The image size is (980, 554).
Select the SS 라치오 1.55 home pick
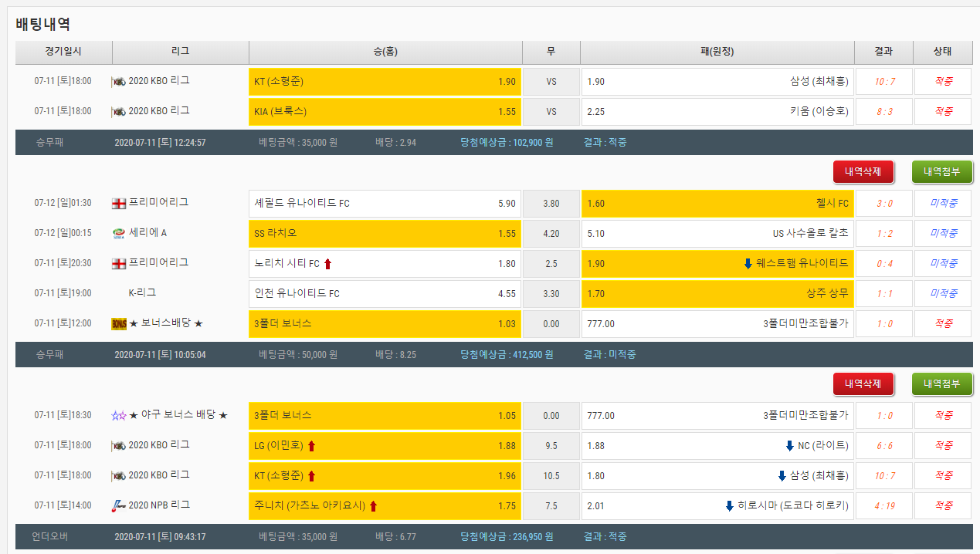385,233
